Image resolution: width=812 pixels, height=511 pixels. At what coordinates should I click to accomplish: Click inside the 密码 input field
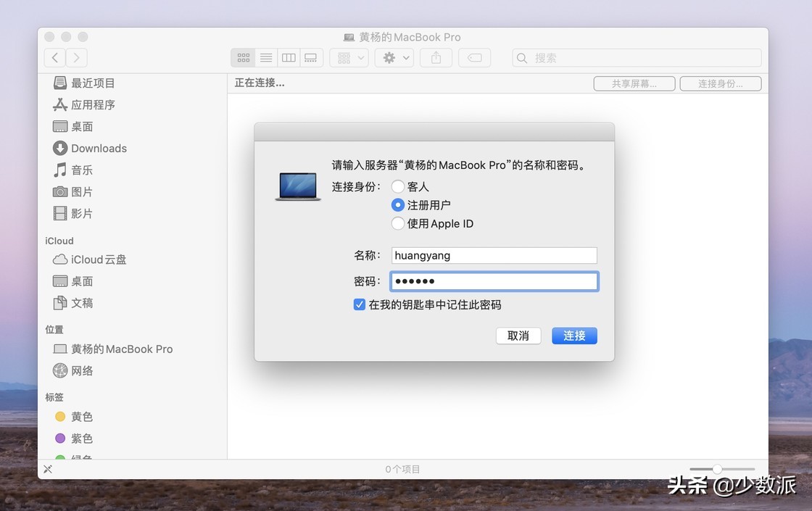[x=494, y=281]
